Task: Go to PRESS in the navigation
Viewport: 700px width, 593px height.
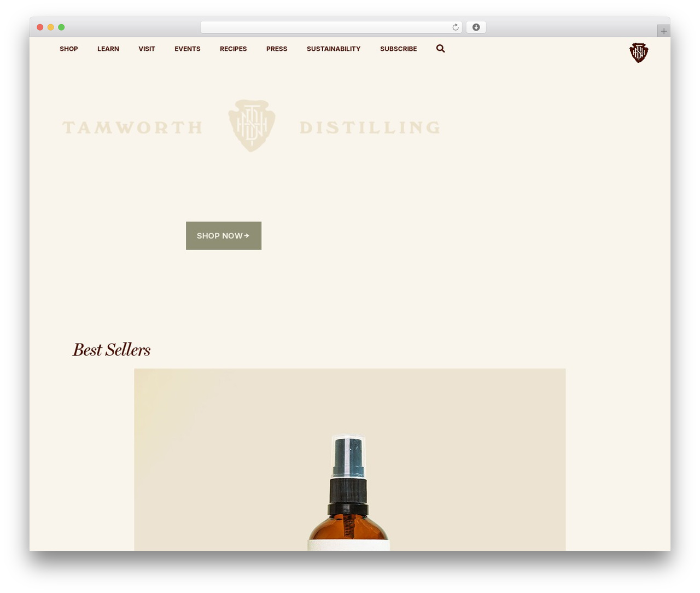Action: (x=277, y=49)
